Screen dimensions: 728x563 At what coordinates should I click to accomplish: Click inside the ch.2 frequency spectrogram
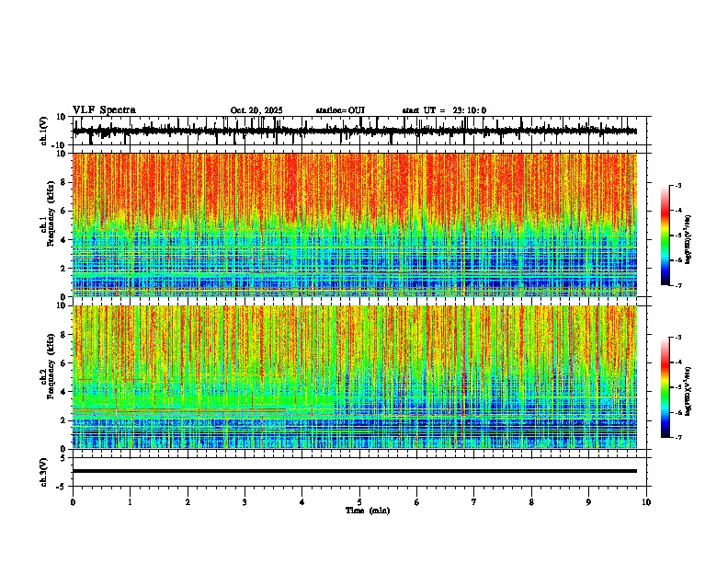(x=355, y=377)
